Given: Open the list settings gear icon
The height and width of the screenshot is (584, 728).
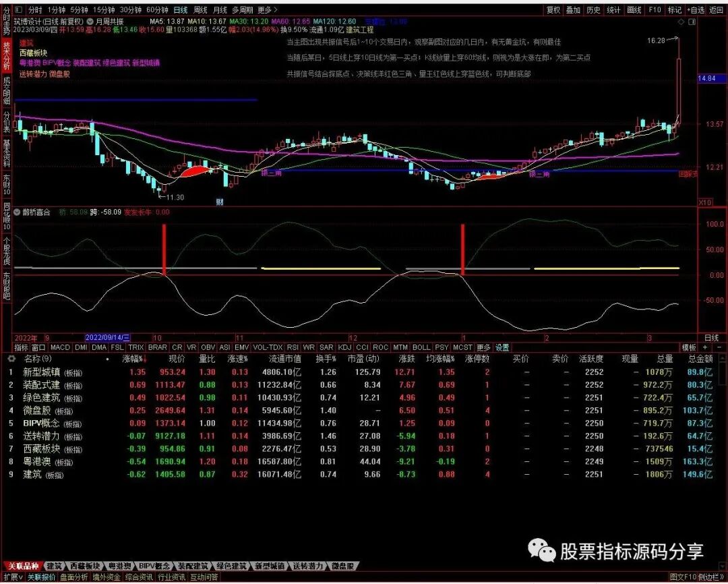Looking at the screenshot, I should click(x=11, y=359).
